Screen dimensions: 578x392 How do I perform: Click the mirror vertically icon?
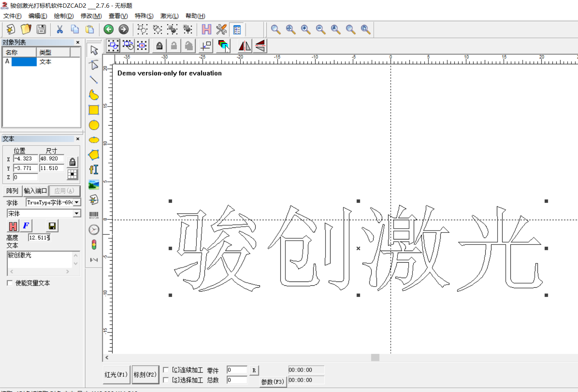261,46
